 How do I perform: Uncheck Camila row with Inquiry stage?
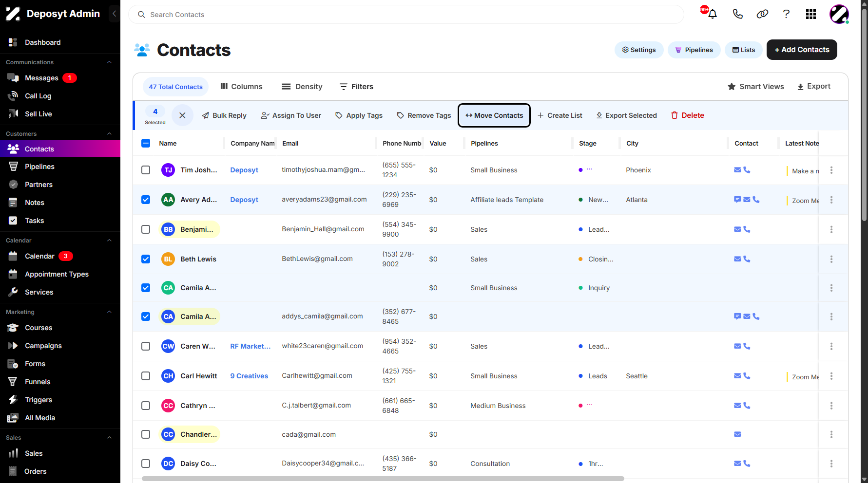tap(146, 288)
